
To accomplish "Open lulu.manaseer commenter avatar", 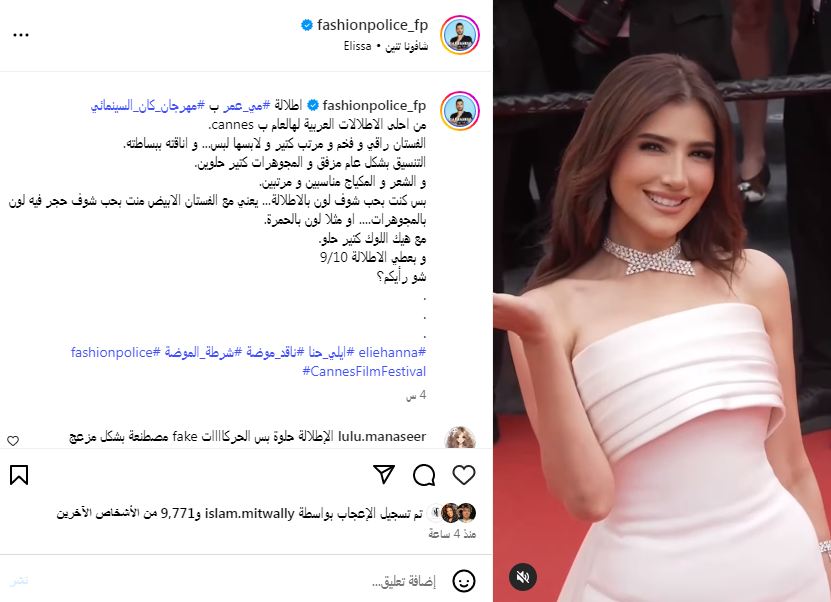I will click(x=460, y=438).
